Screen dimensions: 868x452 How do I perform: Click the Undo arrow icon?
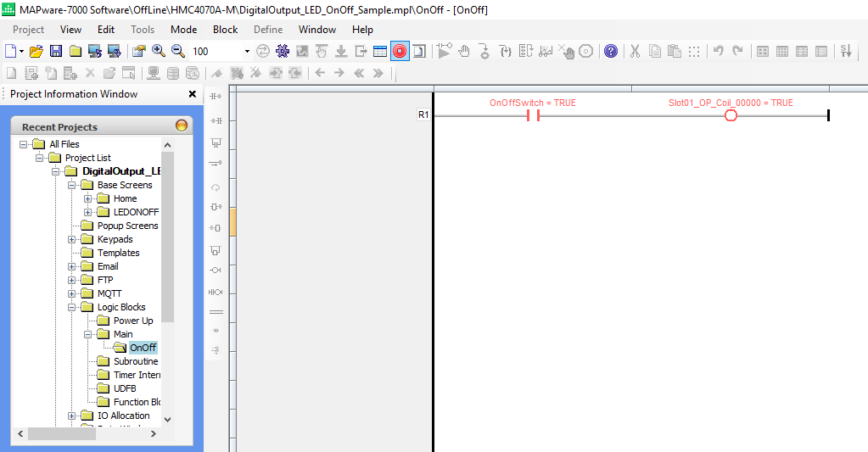pos(718,52)
